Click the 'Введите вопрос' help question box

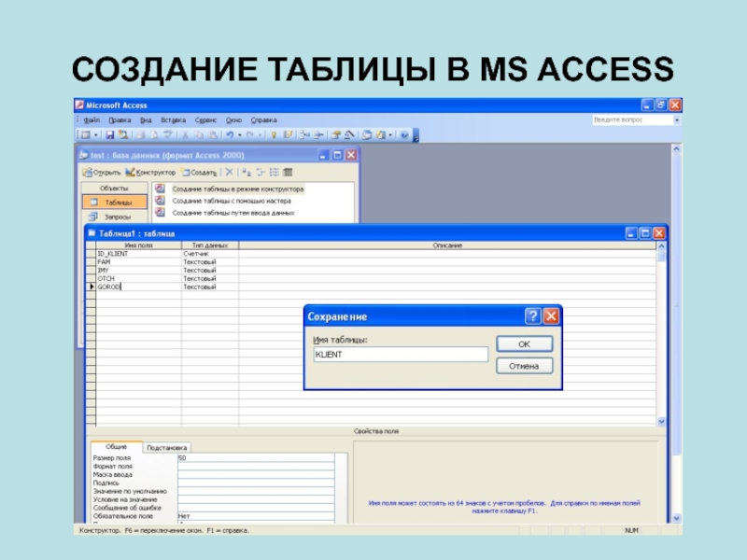(x=632, y=120)
